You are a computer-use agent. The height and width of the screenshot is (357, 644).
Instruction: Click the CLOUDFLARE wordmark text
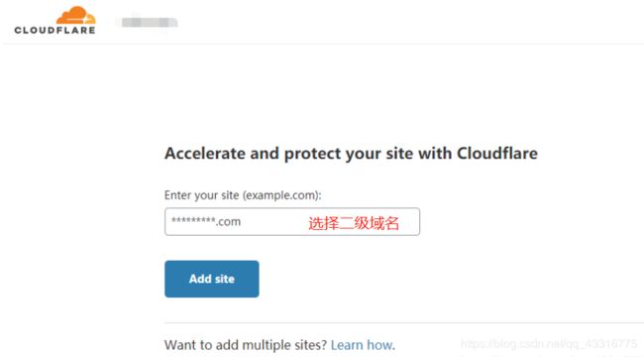54,30
